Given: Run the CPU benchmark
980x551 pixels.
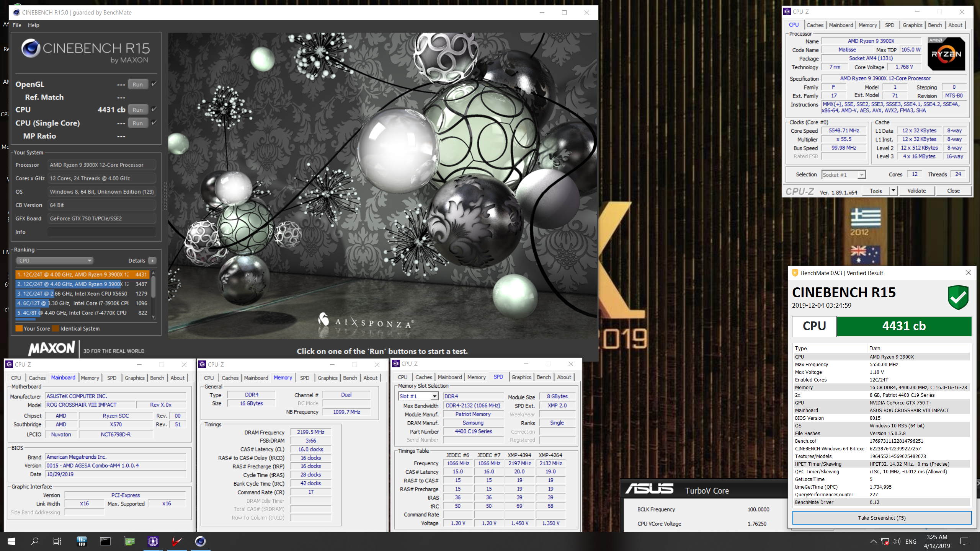Looking at the screenshot, I should coord(138,109).
